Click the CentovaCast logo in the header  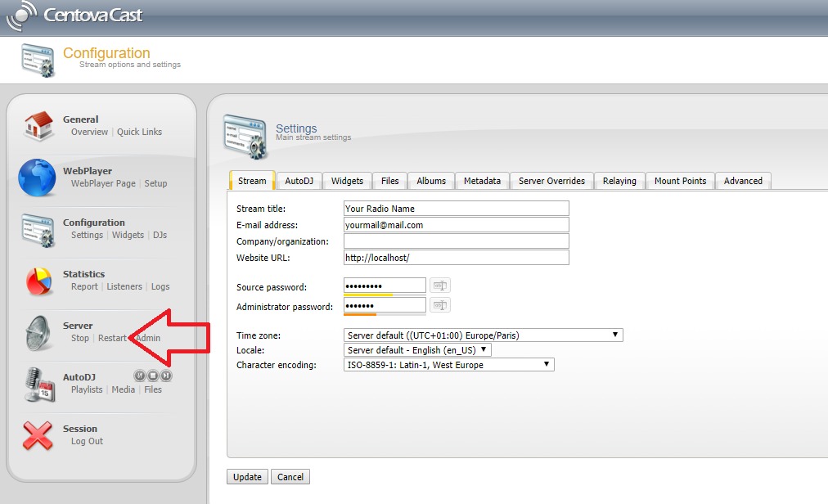click(74, 16)
